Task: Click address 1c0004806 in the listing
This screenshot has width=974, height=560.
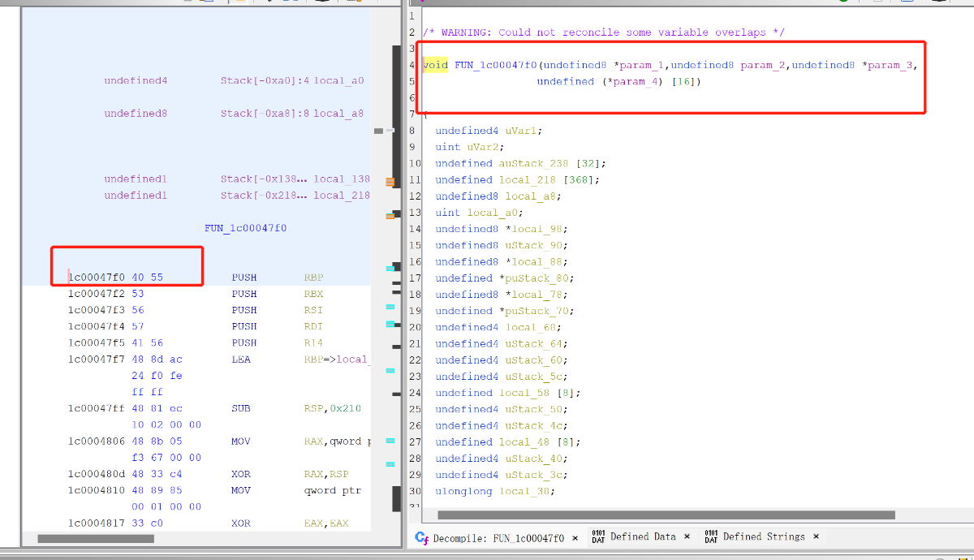Action: coord(97,442)
